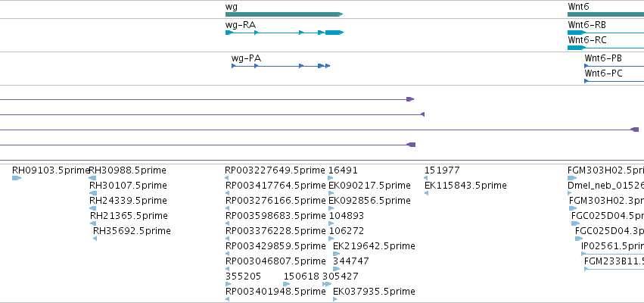Viewport: 644px width, 303px height.
Task: Select the Wnt6 gene feature bar
Action: coord(606,14)
